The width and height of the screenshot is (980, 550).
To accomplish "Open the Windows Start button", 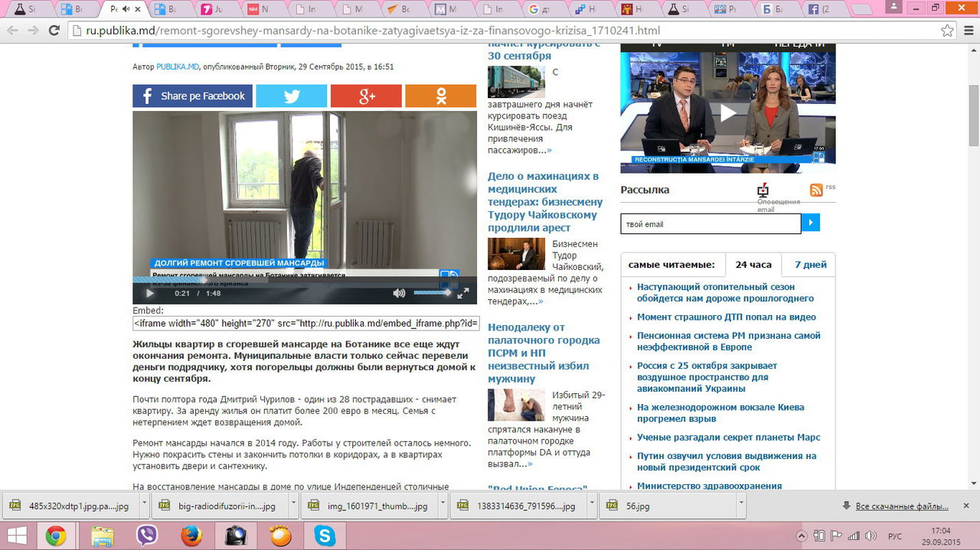I will click(x=18, y=535).
